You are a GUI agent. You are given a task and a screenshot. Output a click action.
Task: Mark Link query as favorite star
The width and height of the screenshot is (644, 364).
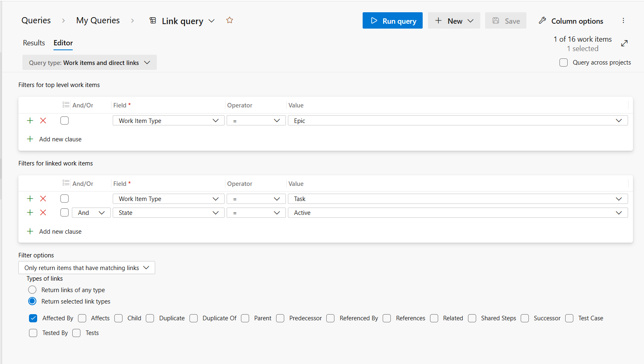click(230, 20)
